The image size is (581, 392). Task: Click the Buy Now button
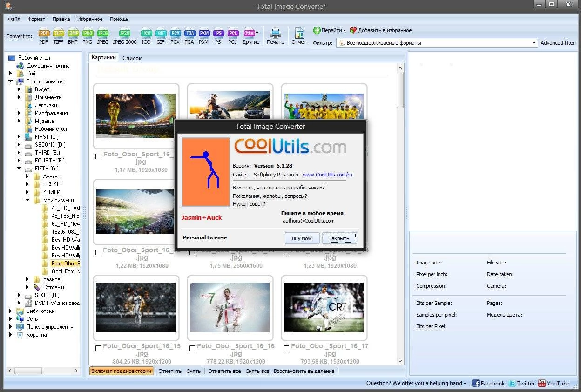(302, 238)
